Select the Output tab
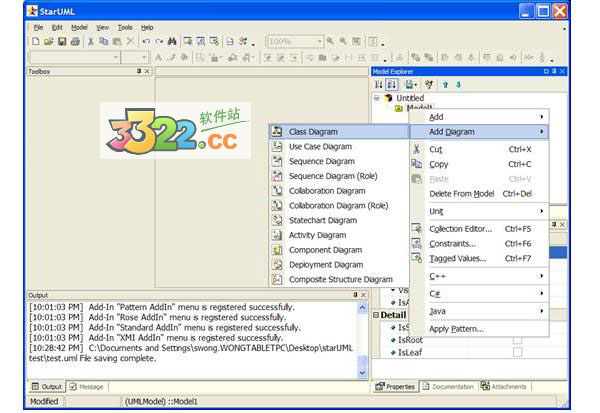The image size is (600, 413). pos(47,387)
